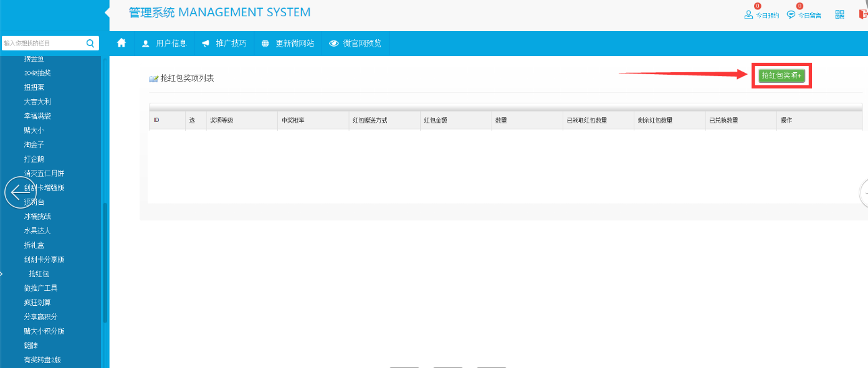Open the 用户信息 menu
The height and width of the screenshot is (368, 868).
pos(165,43)
